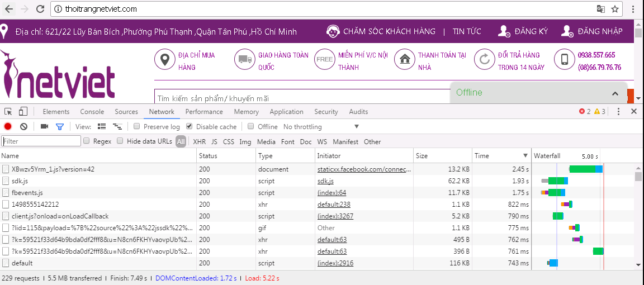This screenshot has width=644, height=285.
Task: Filter requests by XHR type
Action: (x=199, y=142)
